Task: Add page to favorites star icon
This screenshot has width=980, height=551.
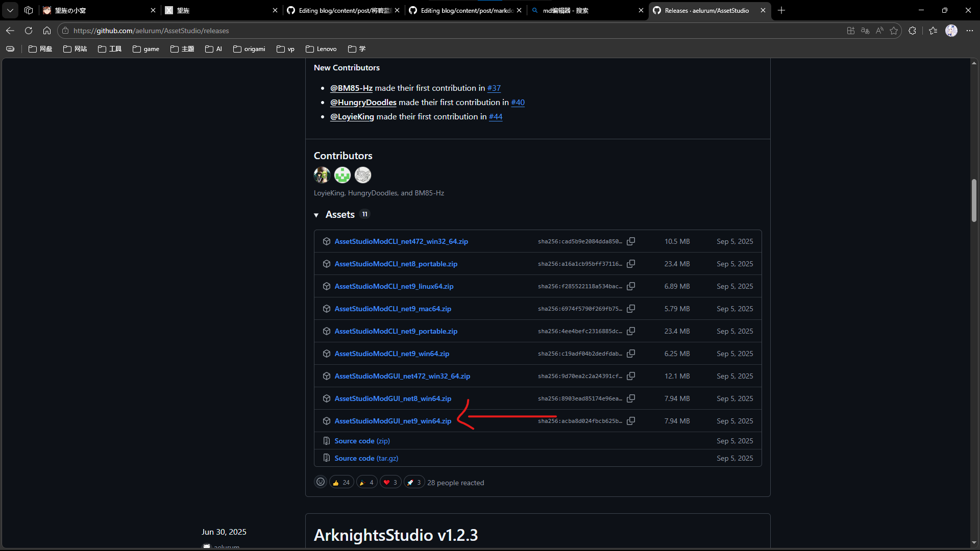Action: 894,31
